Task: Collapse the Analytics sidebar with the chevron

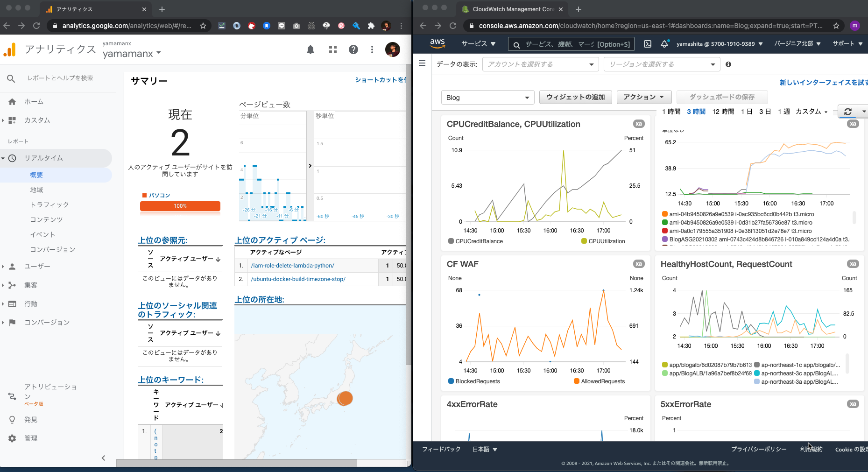Action: [x=104, y=458]
